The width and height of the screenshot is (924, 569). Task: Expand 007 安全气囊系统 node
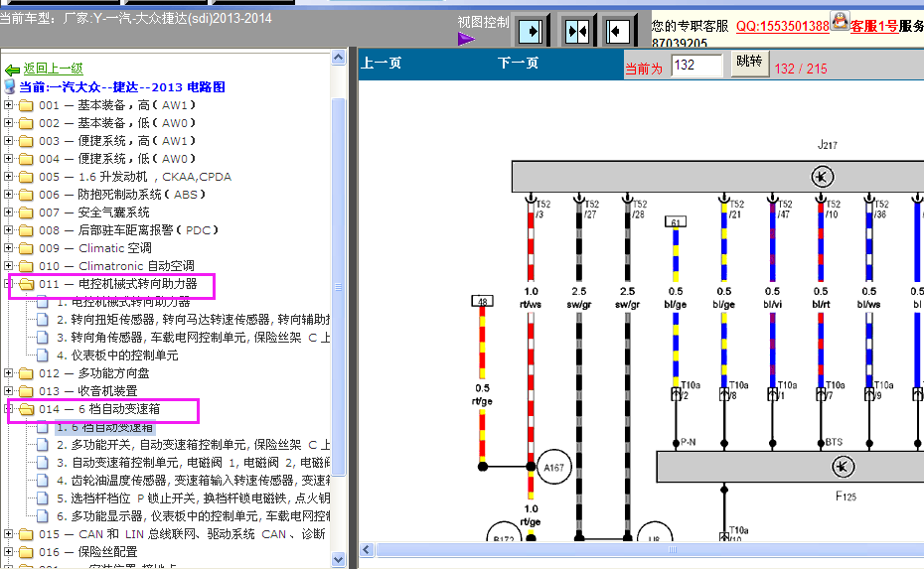[x=8, y=213]
